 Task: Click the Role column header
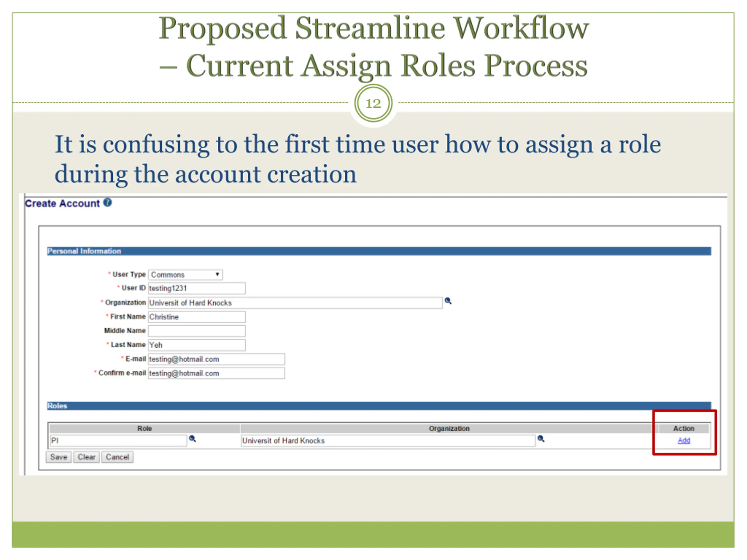pyautogui.click(x=144, y=428)
